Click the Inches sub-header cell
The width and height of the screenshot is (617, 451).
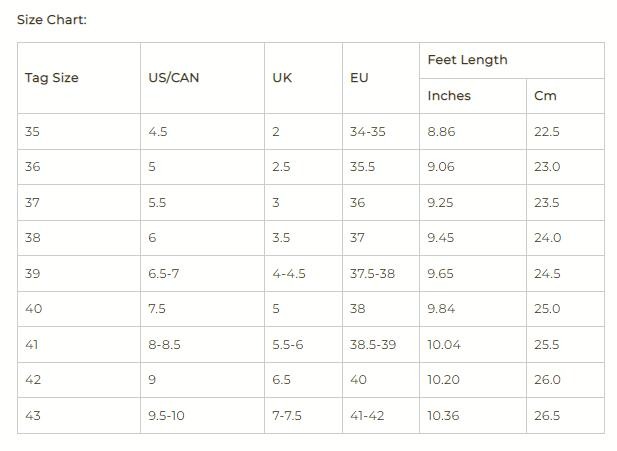449,96
